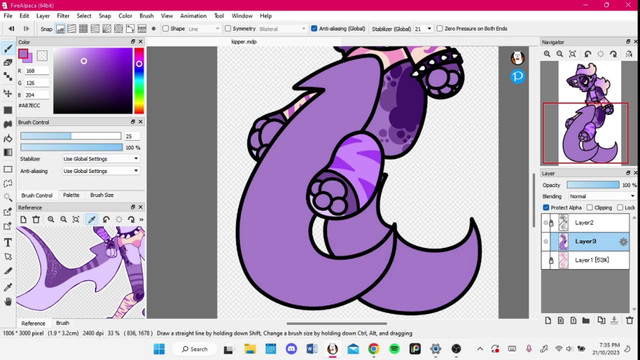Enable the layer Lock checkbox
The image size is (640, 360).
(x=620, y=208)
